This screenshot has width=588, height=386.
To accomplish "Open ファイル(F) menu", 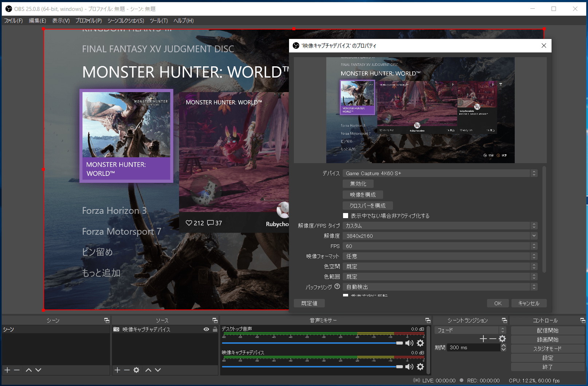I will (13, 21).
